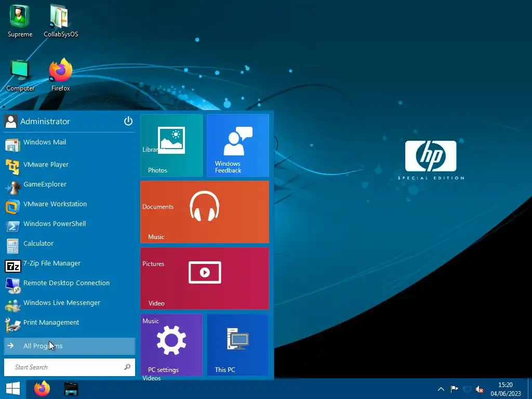Click the power button in Start menu
This screenshot has width=532, height=399.
pos(128,121)
